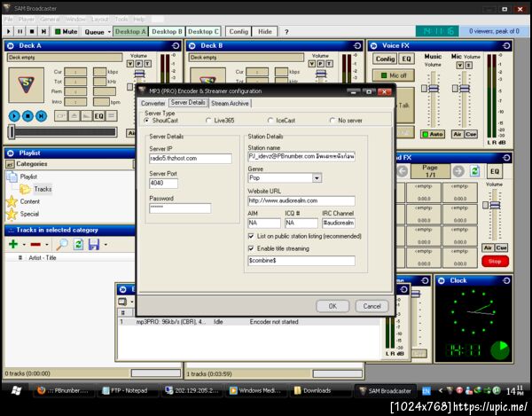Screen dimensions: 532x416
Task: Open the Genre dropdown
Action: pos(317,177)
